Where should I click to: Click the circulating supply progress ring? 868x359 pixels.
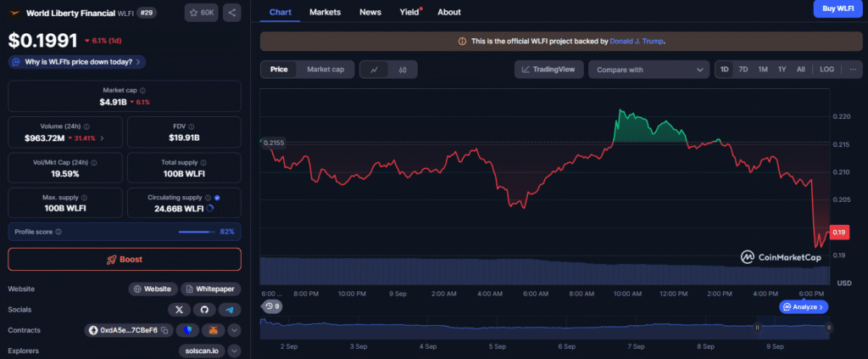pyautogui.click(x=210, y=208)
